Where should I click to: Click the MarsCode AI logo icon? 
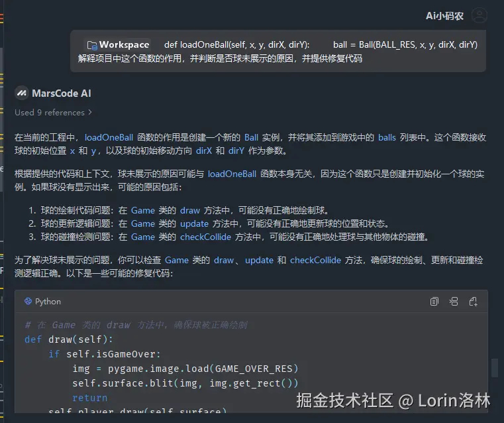point(22,93)
